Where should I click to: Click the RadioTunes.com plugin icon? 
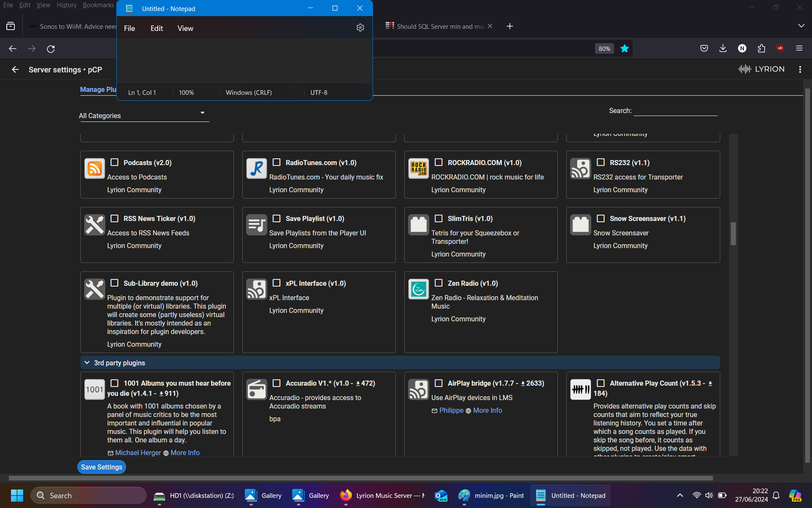(x=257, y=168)
